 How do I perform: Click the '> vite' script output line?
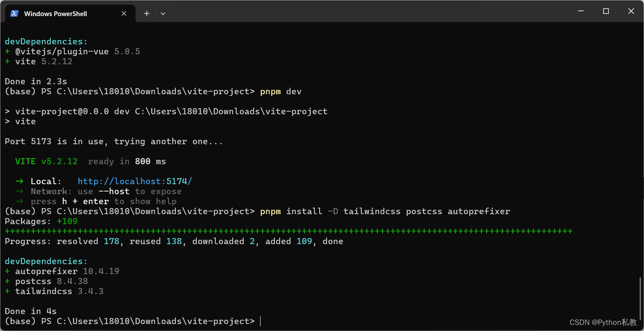[20, 121]
